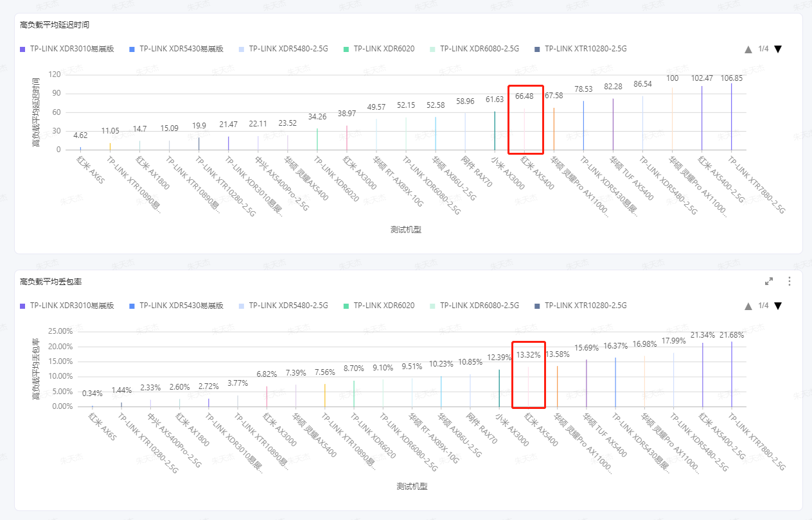Select the 16.37% value label
Viewport: 812px width, 520px height.
tap(615, 345)
